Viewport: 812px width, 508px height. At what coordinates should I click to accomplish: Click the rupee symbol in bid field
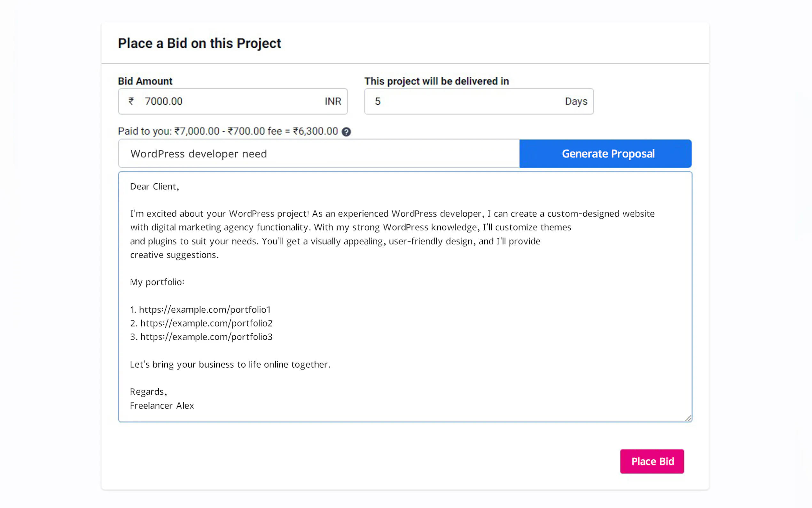click(131, 101)
